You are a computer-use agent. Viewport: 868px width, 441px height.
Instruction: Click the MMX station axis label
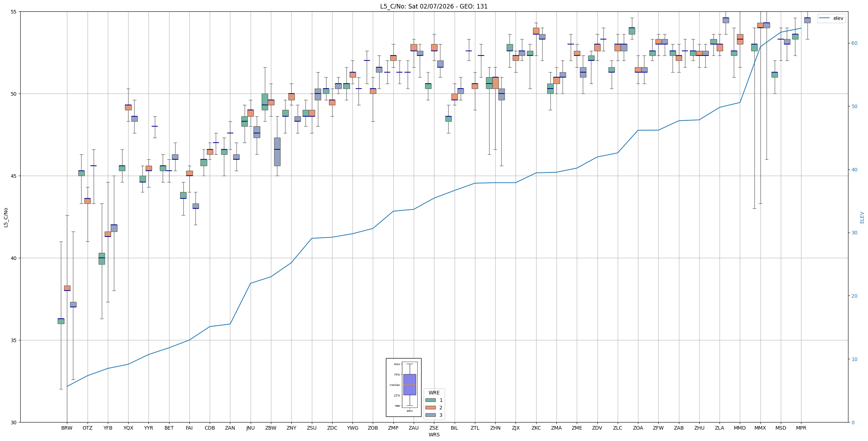pos(760,428)
